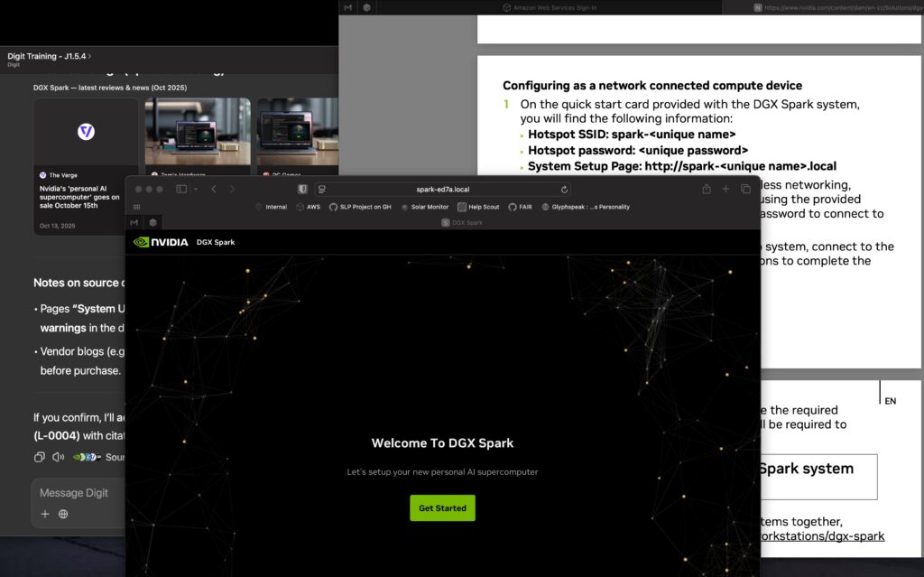
Task: Toggle the Safari sidebar panel icon
Action: (180, 189)
